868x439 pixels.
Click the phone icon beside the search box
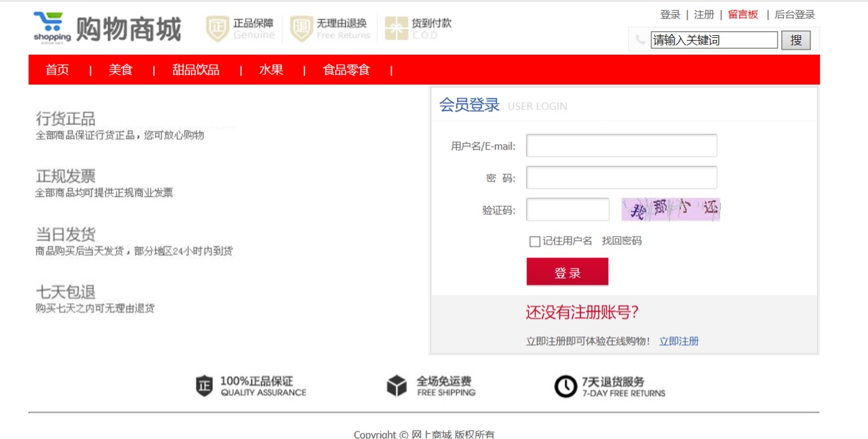641,40
